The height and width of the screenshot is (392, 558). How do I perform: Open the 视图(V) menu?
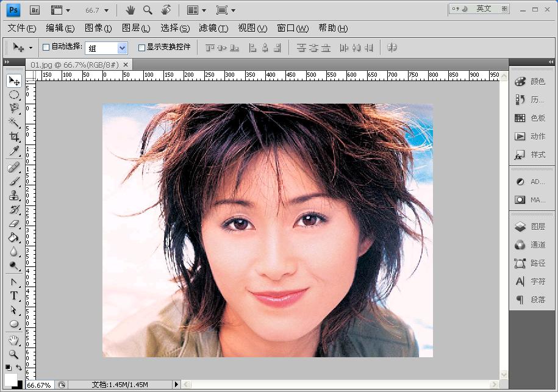pyautogui.click(x=252, y=28)
